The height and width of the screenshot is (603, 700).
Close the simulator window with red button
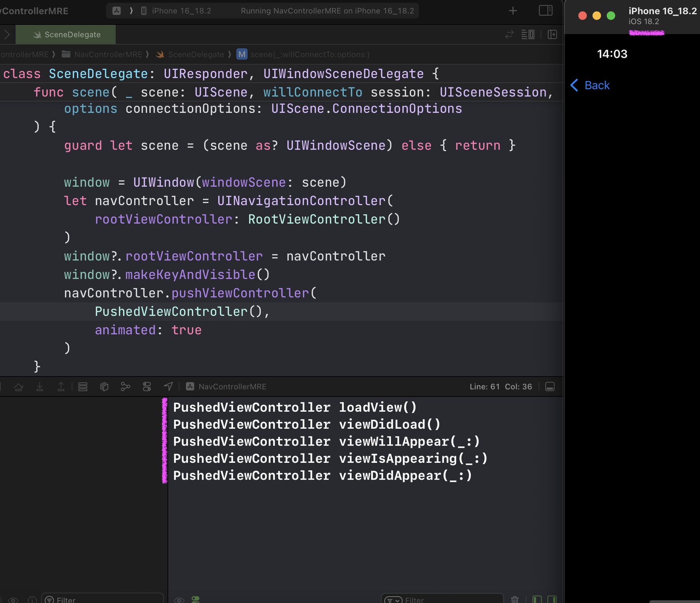coord(582,16)
